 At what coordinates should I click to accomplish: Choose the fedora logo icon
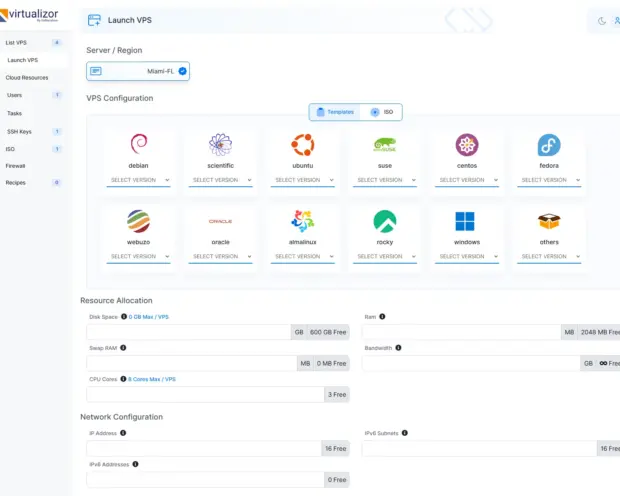pos(549,145)
